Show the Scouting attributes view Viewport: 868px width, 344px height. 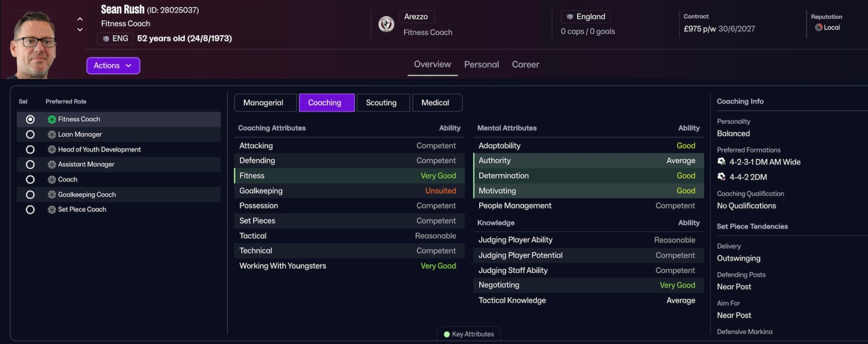(x=381, y=103)
